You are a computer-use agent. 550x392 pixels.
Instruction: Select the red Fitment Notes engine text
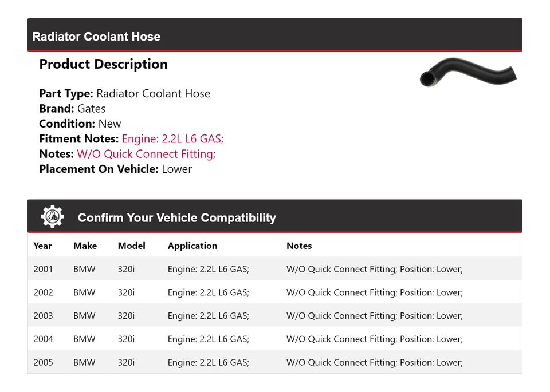pyautogui.click(x=172, y=138)
